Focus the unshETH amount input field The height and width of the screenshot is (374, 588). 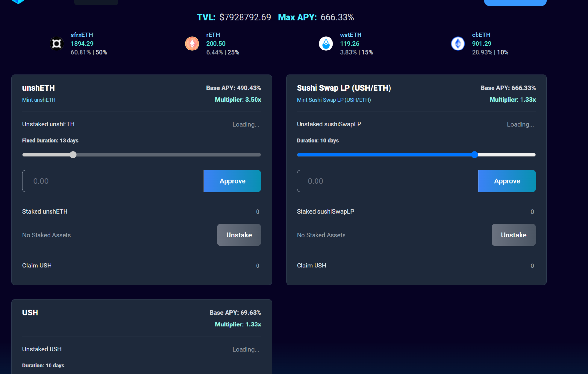pos(113,181)
